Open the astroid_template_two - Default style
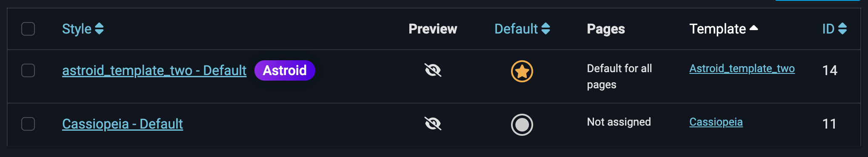 (154, 70)
